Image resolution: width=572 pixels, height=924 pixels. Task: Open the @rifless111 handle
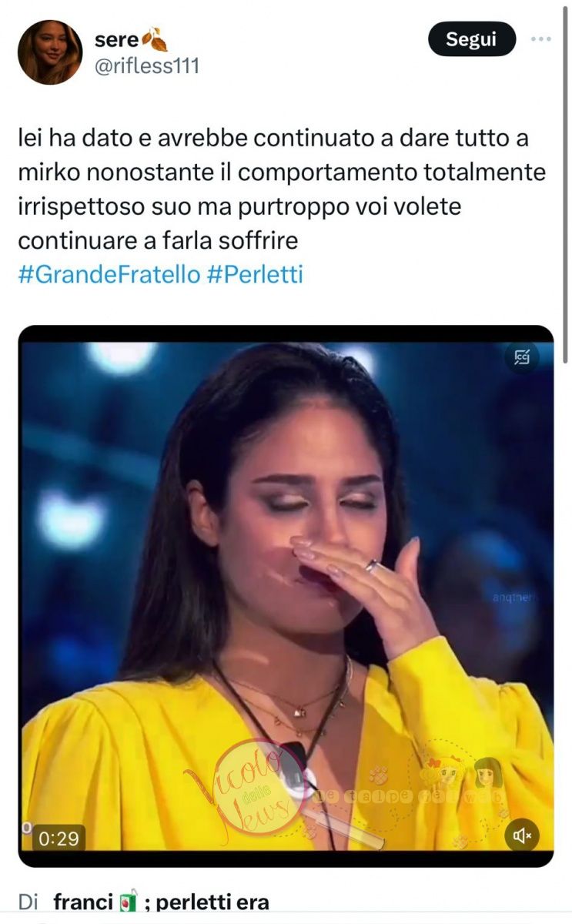[x=146, y=66]
